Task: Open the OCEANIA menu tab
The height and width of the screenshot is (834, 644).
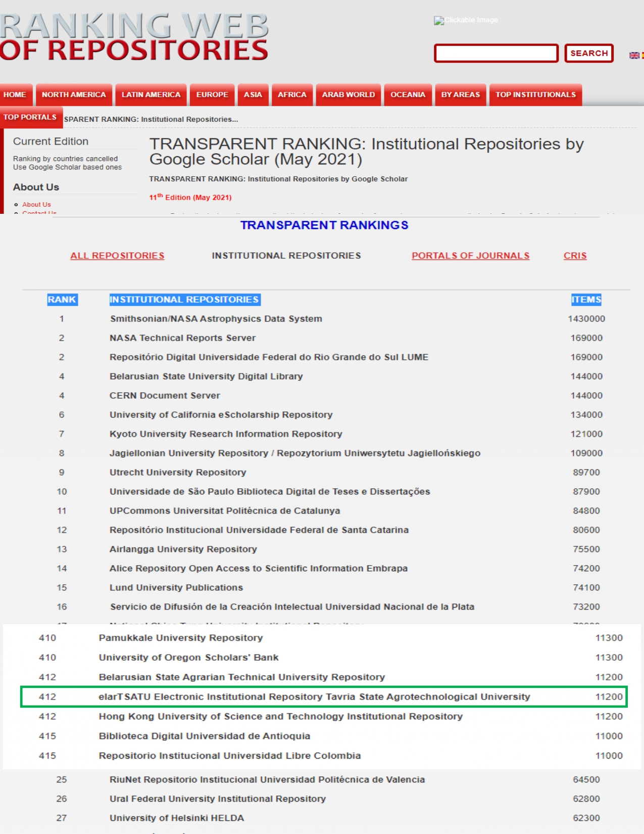Action: pyautogui.click(x=408, y=95)
